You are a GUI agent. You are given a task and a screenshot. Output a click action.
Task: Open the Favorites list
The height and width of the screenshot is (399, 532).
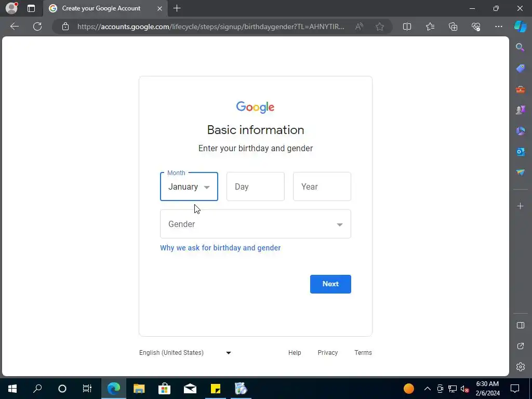(430, 26)
